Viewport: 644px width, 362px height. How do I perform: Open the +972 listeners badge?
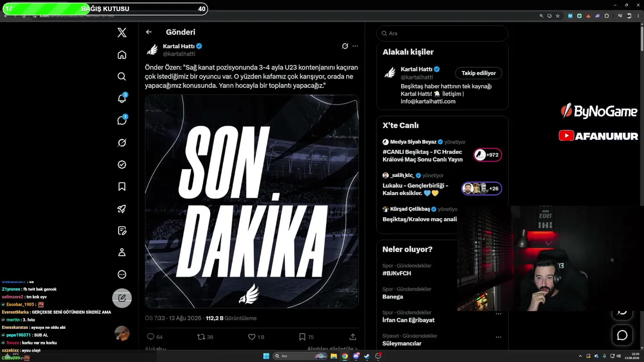point(488,155)
